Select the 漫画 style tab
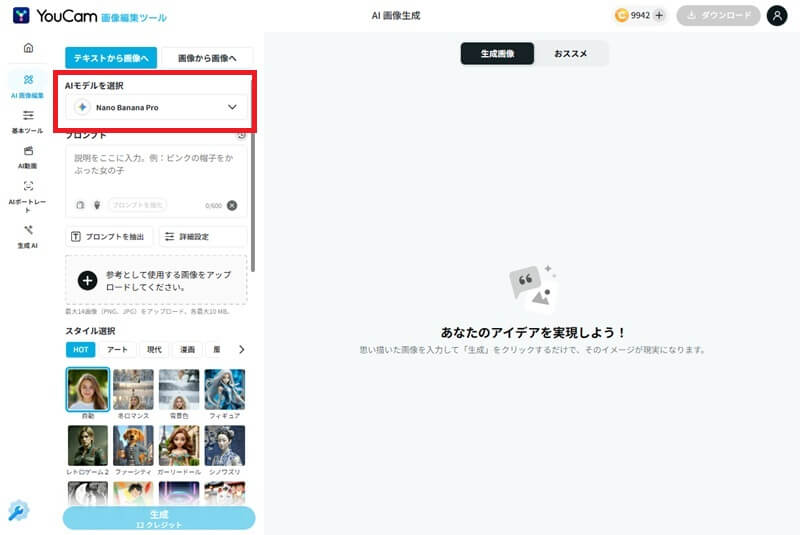 click(x=187, y=349)
